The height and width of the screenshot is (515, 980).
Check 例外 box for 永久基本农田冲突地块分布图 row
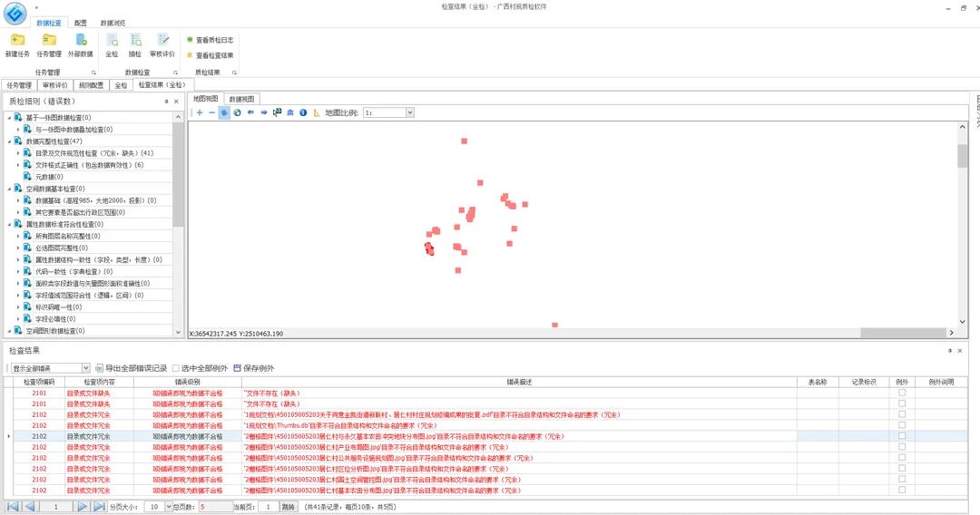(x=902, y=436)
